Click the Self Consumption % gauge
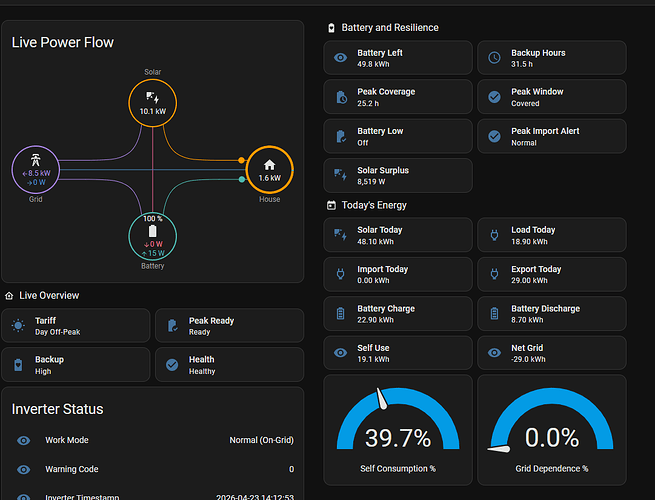The image size is (655, 500). click(398, 430)
